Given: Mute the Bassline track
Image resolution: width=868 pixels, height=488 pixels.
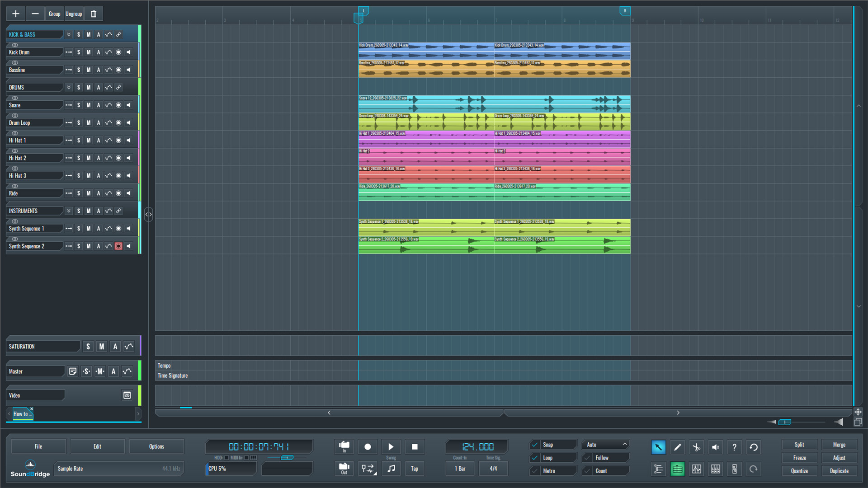Looking at the screenshot, I should (x=89, y=70).
